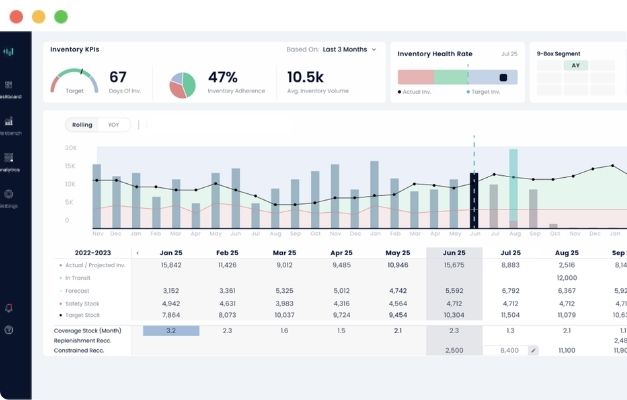Click the 10,304 Target Stock cell under Jun 25
627x400 pixels.
pos(454,315)
